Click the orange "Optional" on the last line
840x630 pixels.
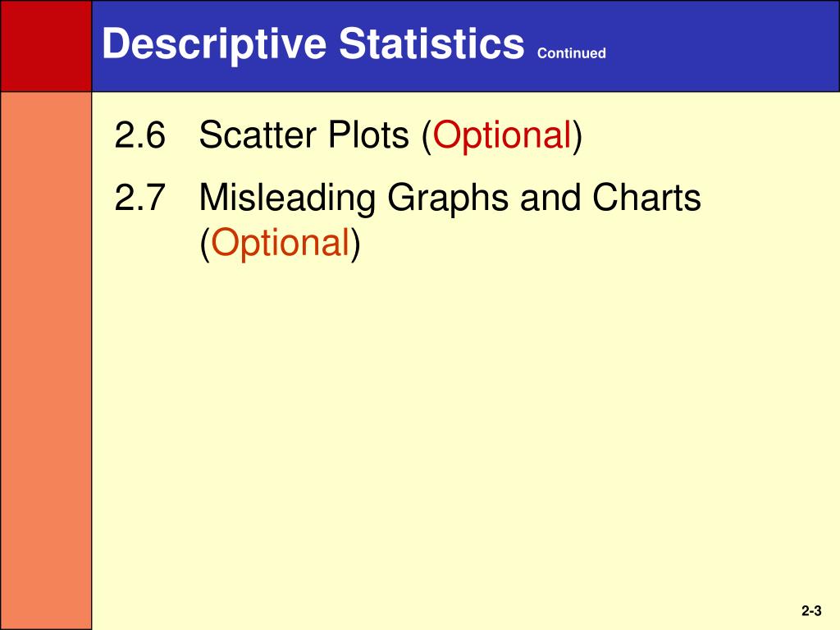[x=281, y=244]
